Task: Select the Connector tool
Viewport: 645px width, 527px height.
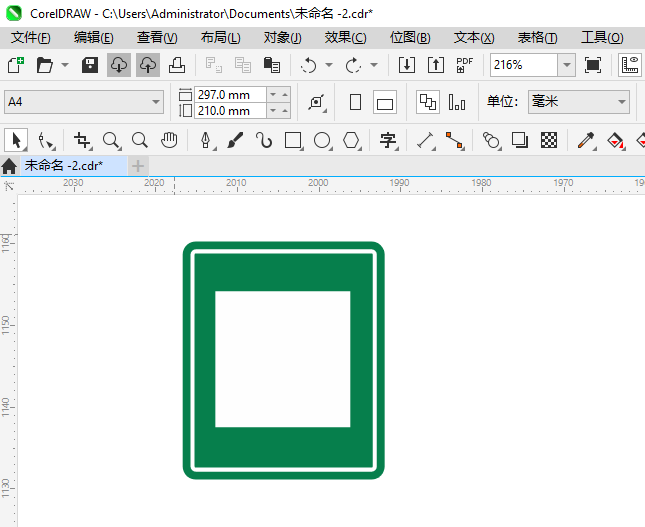Action: tap(455, 140)
